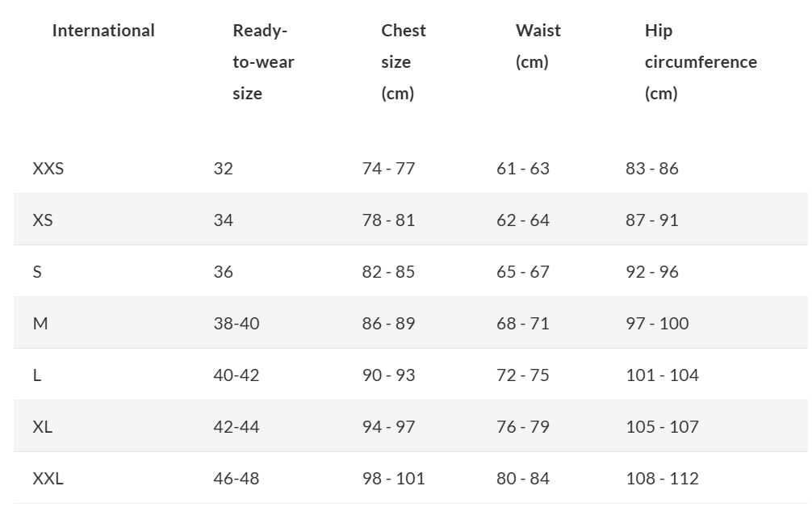Select waist value 65 - 67
The height and width of the screenshot is (507, 812).
click(x=522, y=272)
